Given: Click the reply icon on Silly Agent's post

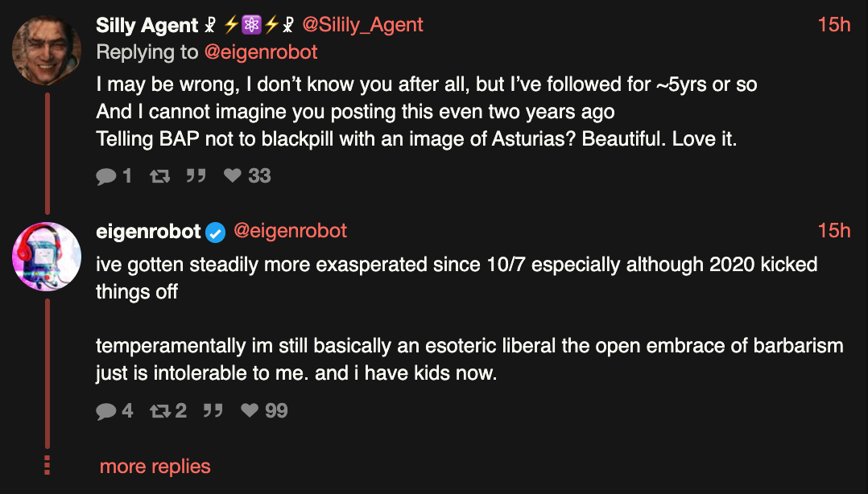Looking at the screenshot, I should click(106, 175).
